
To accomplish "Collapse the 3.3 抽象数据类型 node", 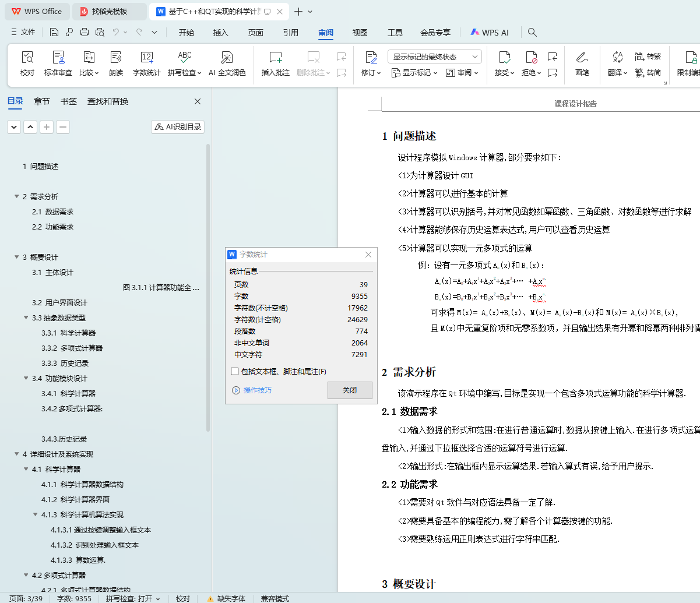I will click(x=26, y=318).
